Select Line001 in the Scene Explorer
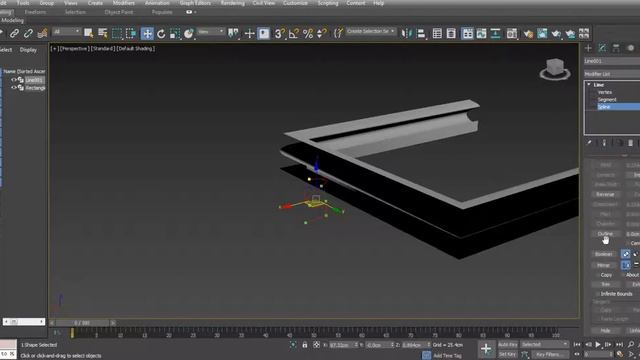 pyautogui.click(x=34, y=80)
